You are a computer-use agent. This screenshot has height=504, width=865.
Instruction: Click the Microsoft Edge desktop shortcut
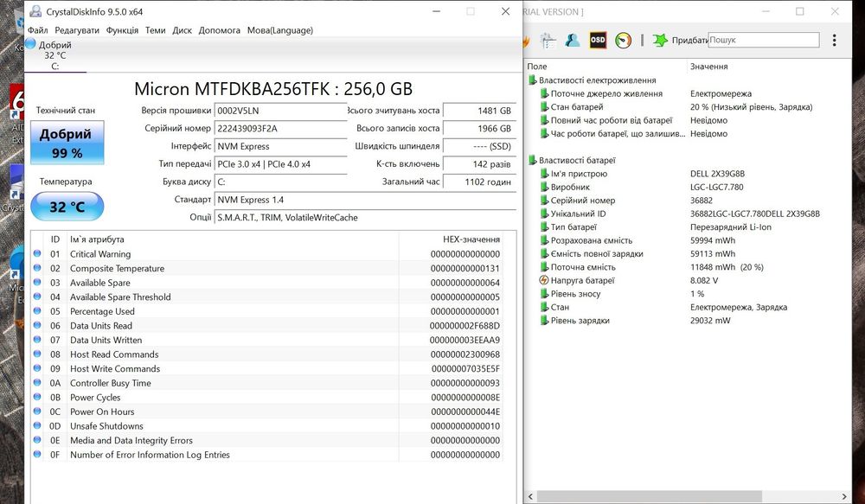[17, 262]
